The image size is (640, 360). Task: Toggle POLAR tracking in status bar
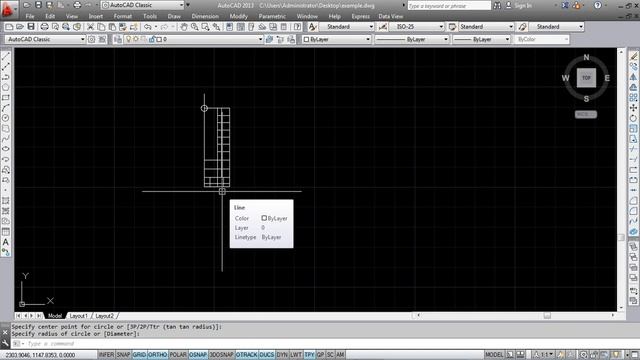[x=178, y=355]
